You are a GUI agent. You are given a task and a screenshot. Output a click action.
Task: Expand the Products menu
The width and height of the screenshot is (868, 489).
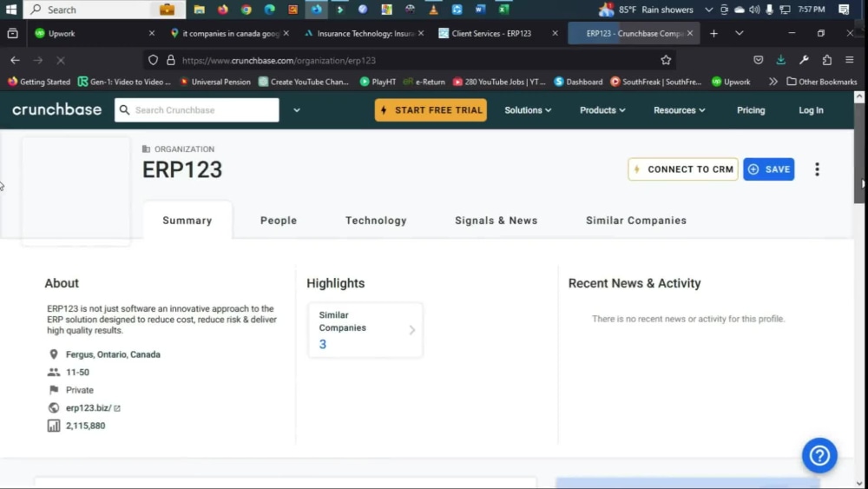click(602, 110)
